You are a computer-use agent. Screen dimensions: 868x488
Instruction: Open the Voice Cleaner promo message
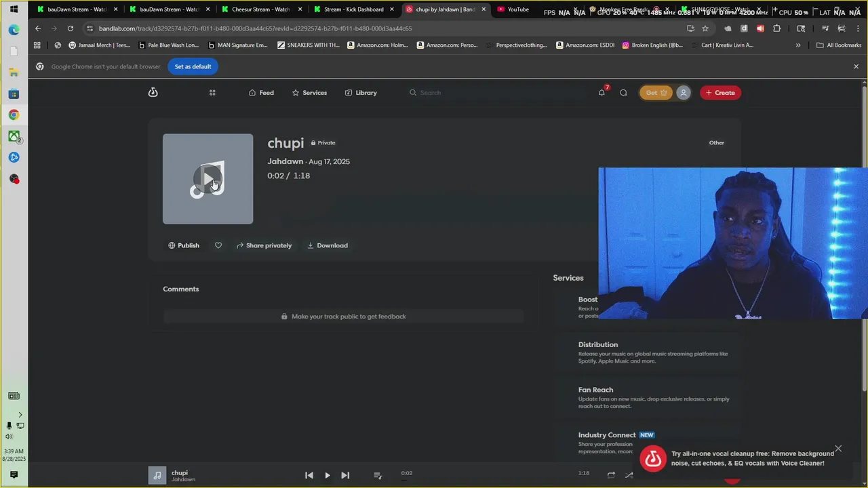pyautogui.click(x=752, y=458)
